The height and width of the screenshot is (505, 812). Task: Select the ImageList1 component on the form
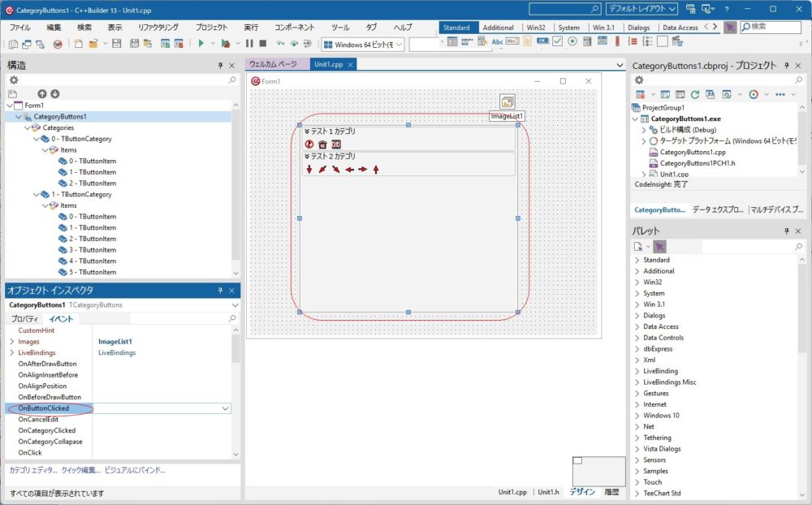[508, 101]
